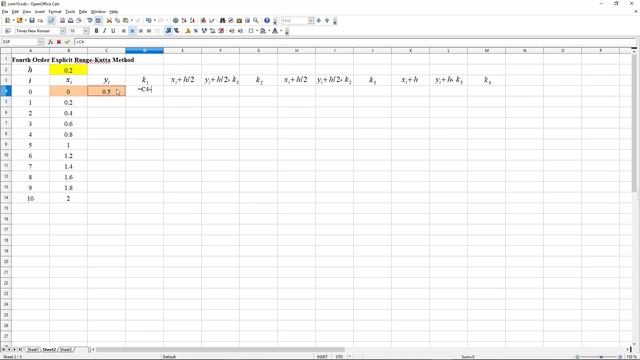Click the Add Decimal Place icon
Image resolution: width=640 pixels, height=360 pixels.
click(212, 31)
